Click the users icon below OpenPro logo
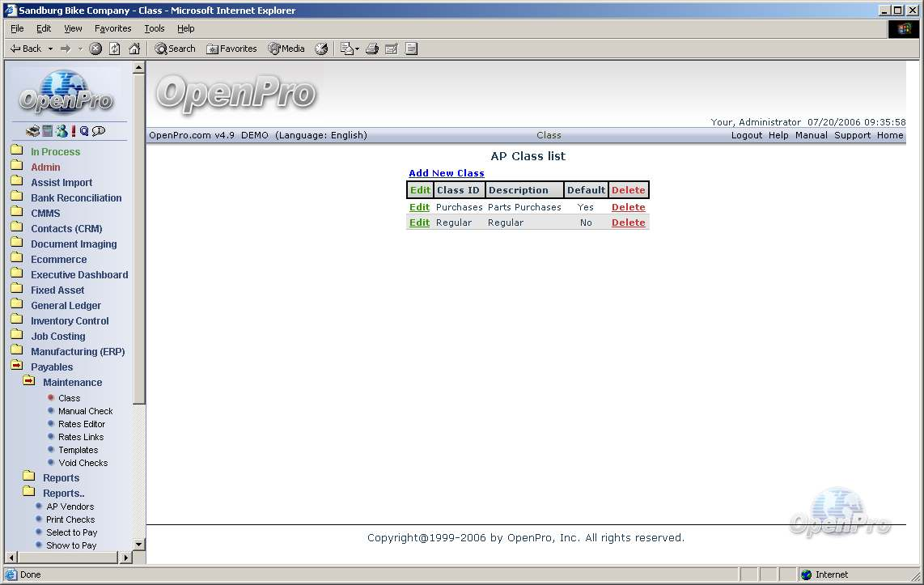 point(61,131)
